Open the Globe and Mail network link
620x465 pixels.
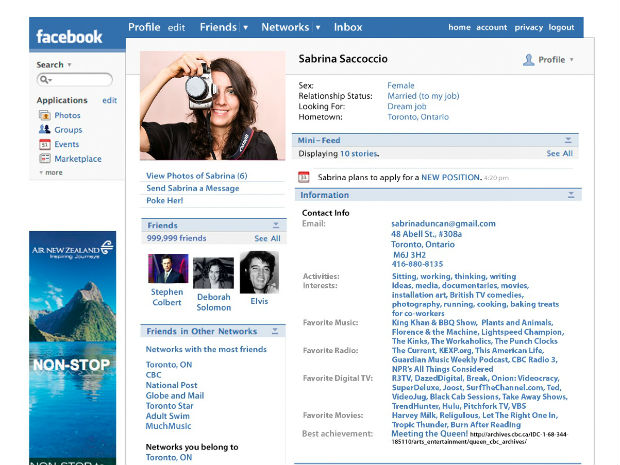click(175, 395)
